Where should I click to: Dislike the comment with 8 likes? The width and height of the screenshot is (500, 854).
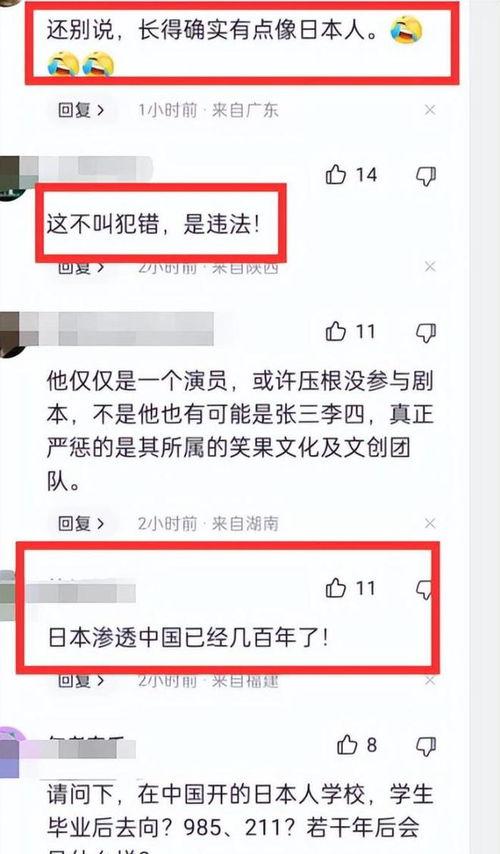(426, 745)
